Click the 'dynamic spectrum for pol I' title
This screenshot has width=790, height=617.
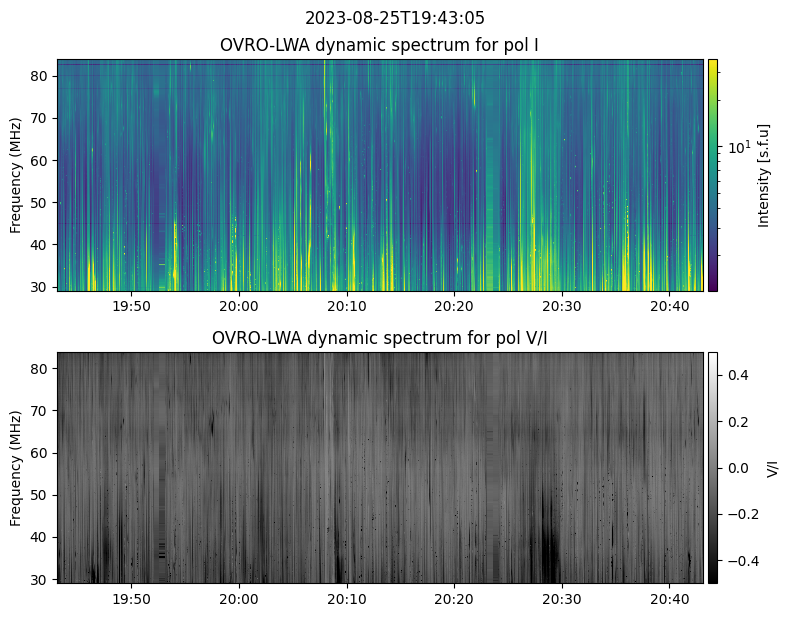[380, 45]
